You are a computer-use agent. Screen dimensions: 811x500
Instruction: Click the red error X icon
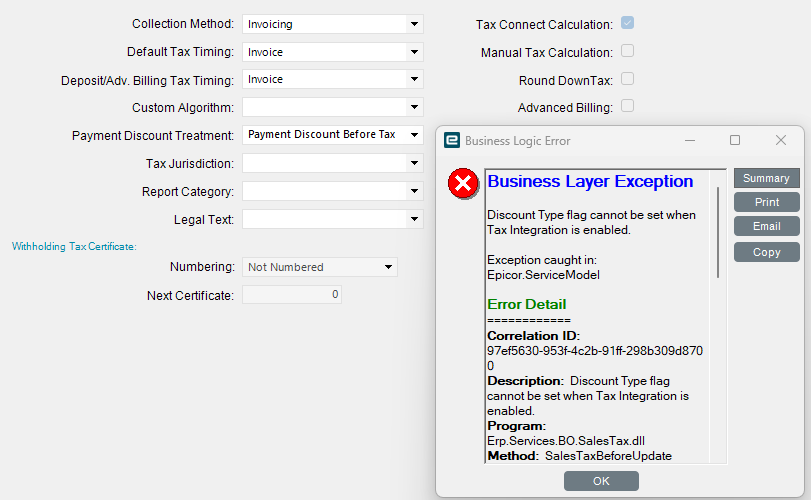coord(463,184)
